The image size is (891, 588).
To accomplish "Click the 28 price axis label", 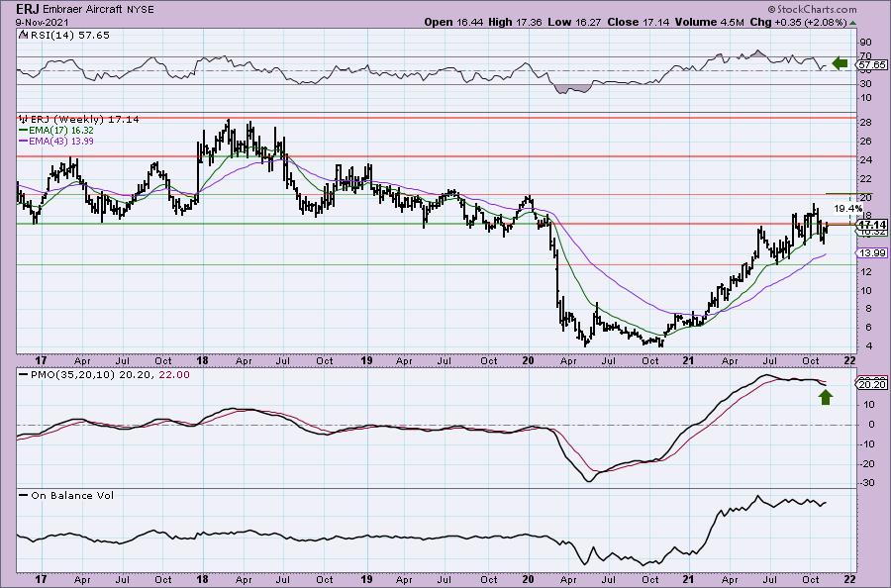I will [866, 123].
